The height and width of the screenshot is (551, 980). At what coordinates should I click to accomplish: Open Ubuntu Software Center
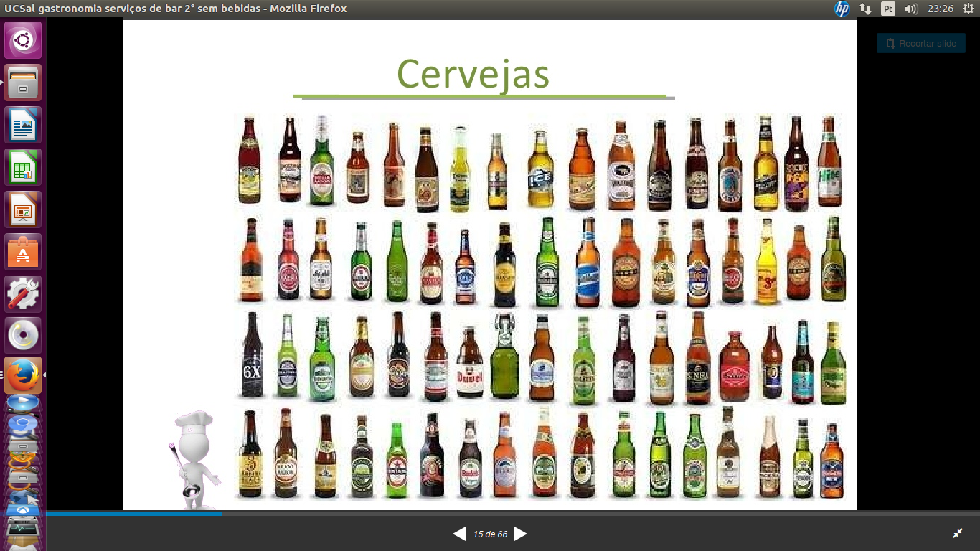tap(23, 252)
